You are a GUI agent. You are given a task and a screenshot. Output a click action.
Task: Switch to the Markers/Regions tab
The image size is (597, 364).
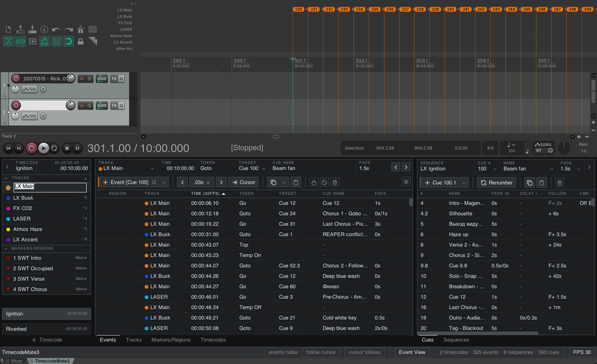tap(171, 340)
